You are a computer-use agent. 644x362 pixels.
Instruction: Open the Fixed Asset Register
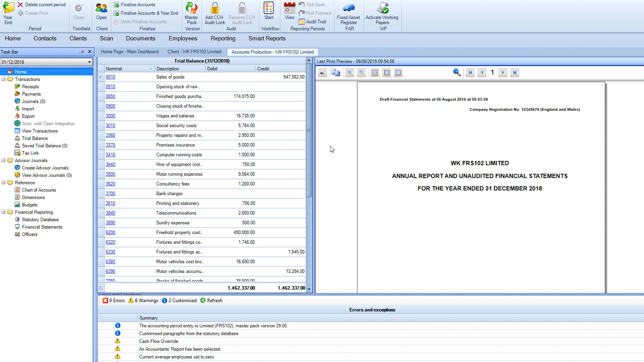[348, 13]
